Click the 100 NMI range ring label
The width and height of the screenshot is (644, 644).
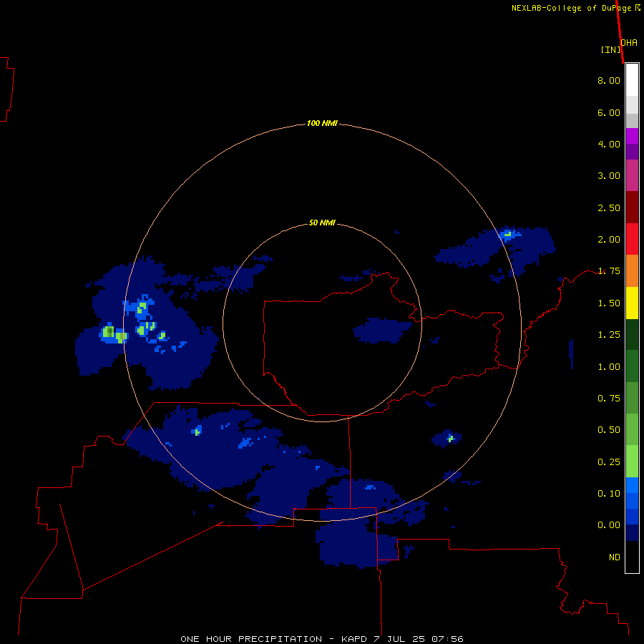pos(322,123)
